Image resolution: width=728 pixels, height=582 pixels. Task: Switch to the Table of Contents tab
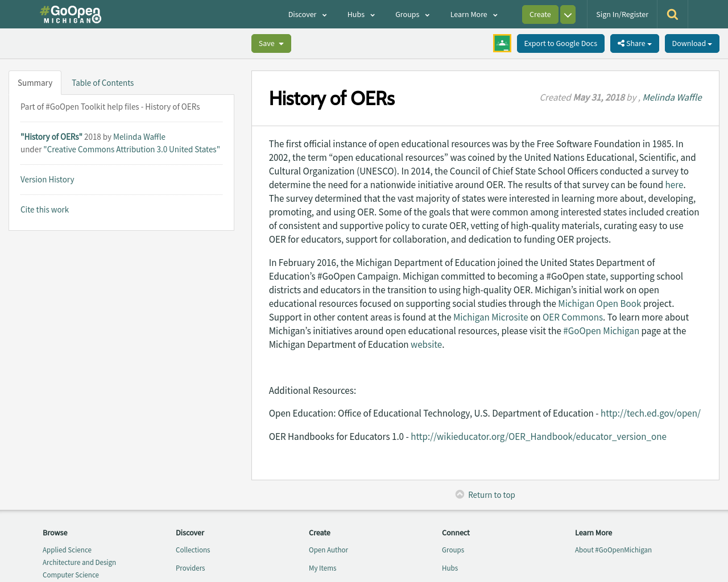102,82
